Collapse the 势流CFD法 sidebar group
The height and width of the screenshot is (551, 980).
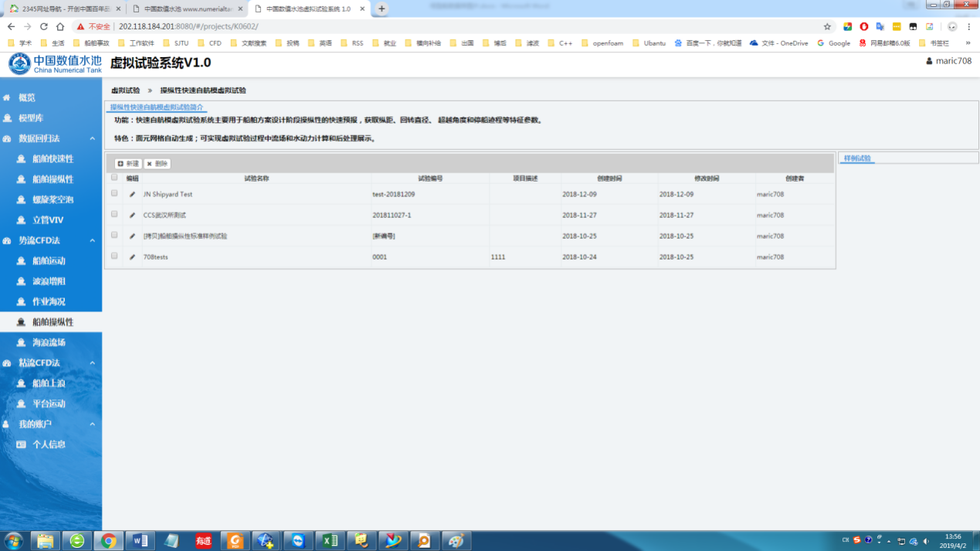click(93, 240)
